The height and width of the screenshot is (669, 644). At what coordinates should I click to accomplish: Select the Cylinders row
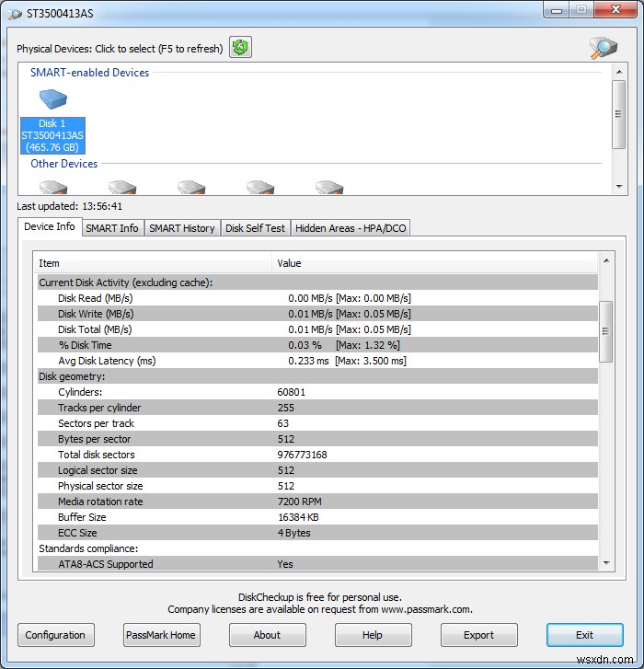317,392
